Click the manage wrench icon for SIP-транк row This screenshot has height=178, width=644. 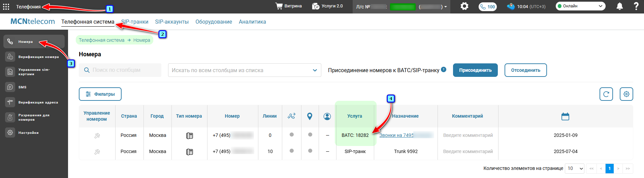tap(97, 152)
